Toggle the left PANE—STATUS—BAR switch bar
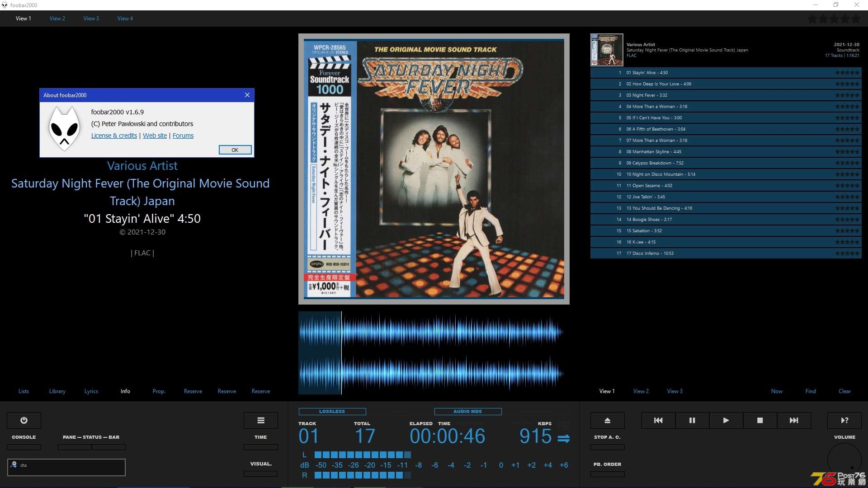This screenshot has height=488, width=868. [x=75, y=447]
